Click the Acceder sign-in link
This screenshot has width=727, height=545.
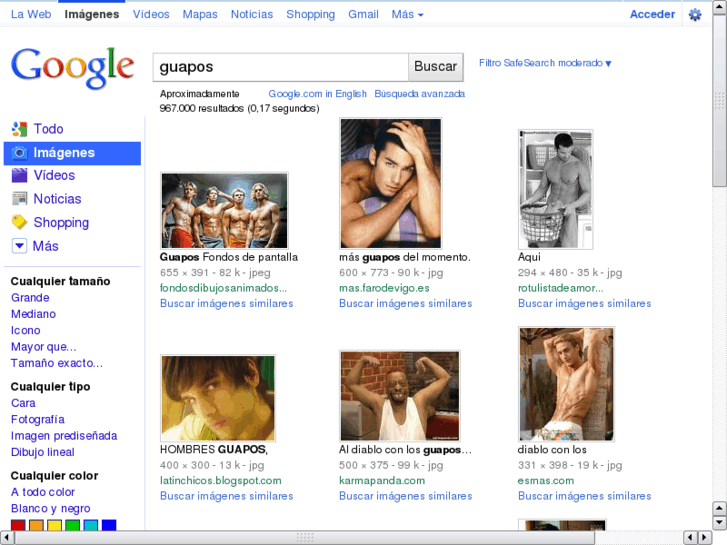pos(652,14)
